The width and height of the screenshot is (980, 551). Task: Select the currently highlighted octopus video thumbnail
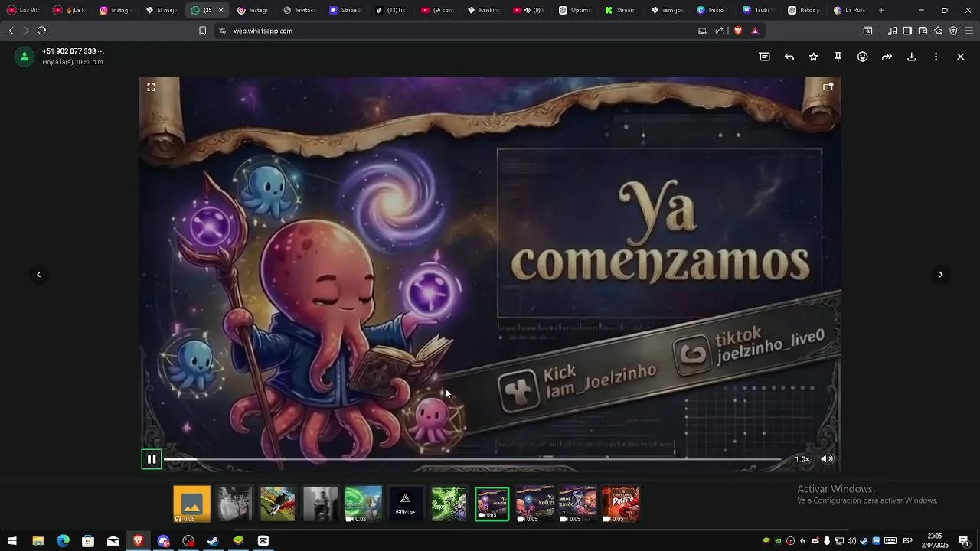(x=492, y=504)
